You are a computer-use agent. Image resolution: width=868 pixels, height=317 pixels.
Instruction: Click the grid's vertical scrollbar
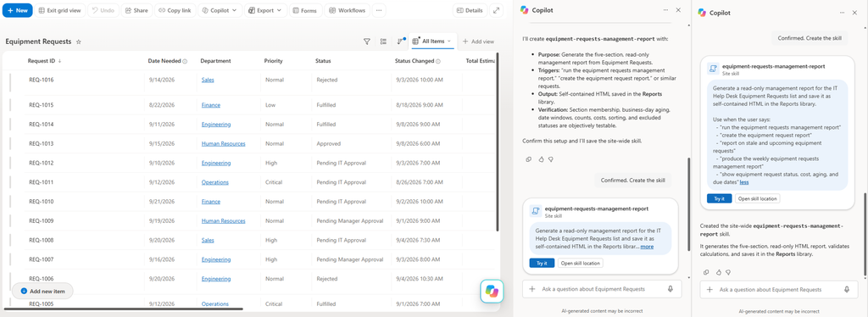coord(497,142)
